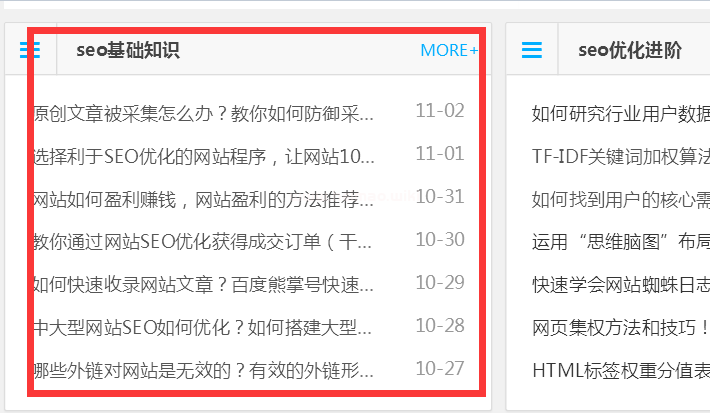
Task: Read 哪些外链对网站是无效的 article
Action: 203,371
